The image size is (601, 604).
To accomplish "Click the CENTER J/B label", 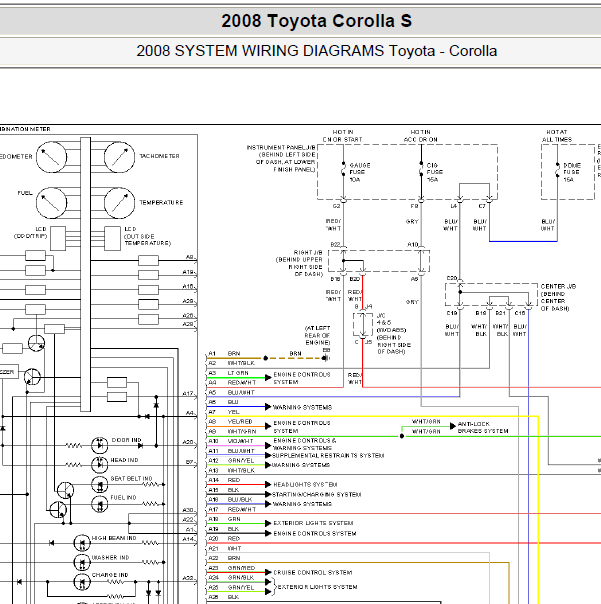I will click(558, 297).
